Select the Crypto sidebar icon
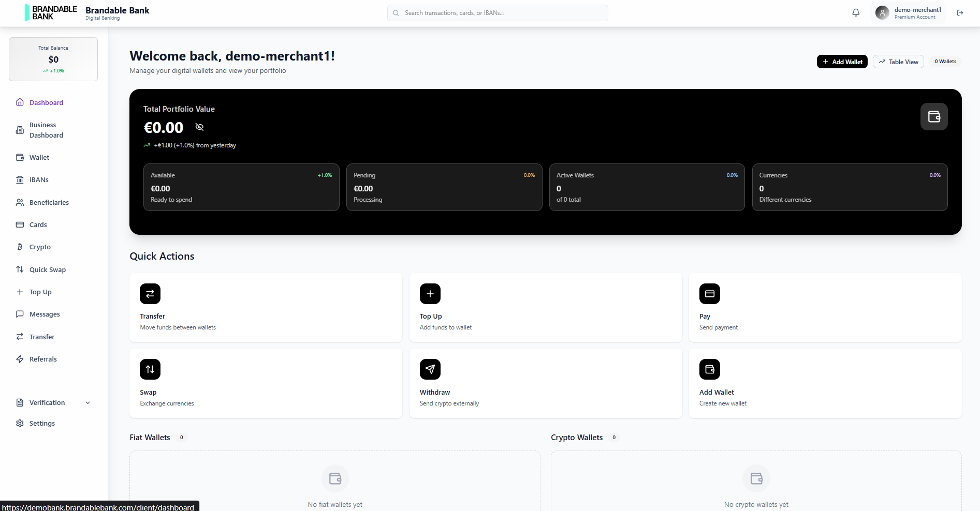Image resolution: width=980 pixels, height=511 pixels. (x=20, y=247)
